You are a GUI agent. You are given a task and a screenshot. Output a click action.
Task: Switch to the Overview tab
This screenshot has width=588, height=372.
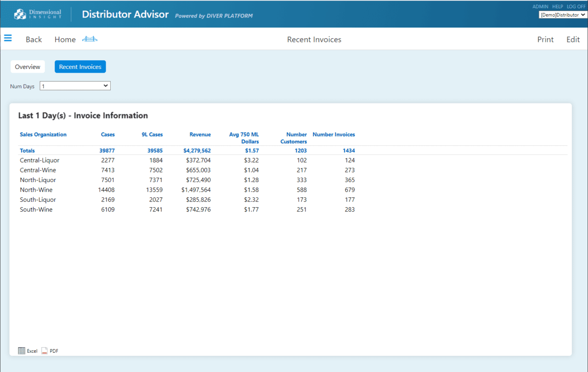coord(28,66)
